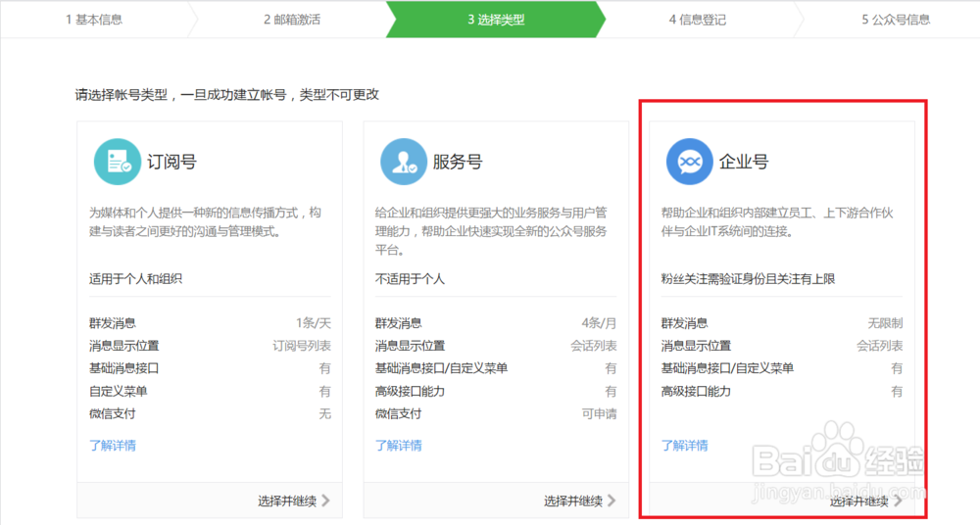
Task: Click the 订阅号 teal document icon
Action: (x=118, y=162)
